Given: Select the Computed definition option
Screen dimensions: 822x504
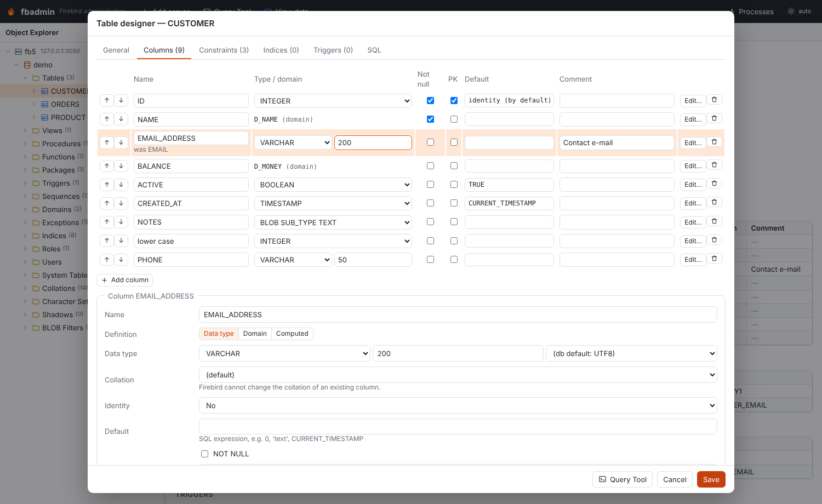Looking at the screenshot, I should tap(292, 334).
